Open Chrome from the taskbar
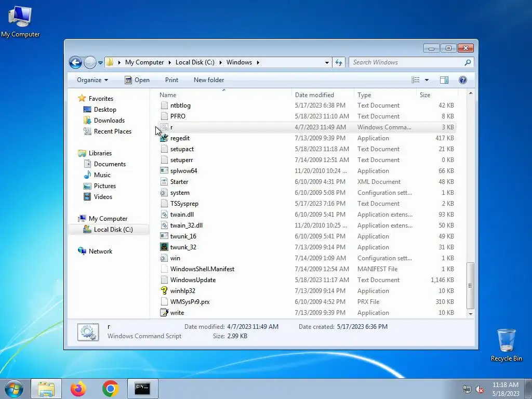This screenshot has width=532, height=399. click(x=110, y=389)
